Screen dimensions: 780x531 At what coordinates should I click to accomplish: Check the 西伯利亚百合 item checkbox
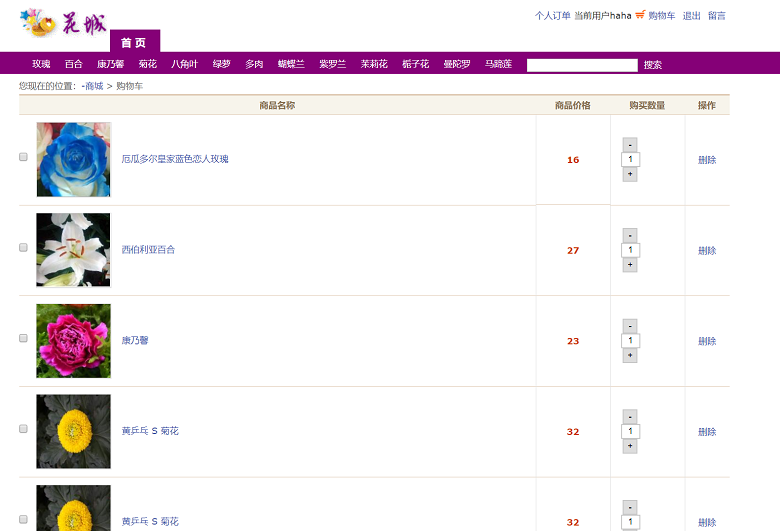click(23, 247)
